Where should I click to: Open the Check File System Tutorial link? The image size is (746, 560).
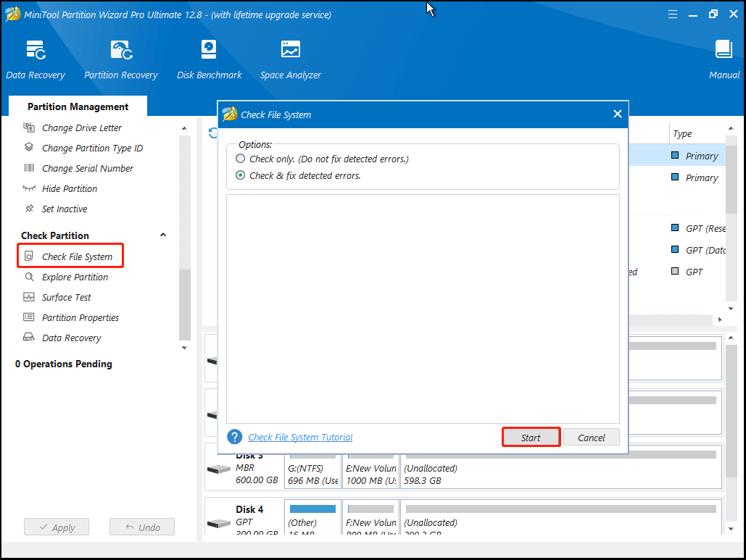pos(300,437)
